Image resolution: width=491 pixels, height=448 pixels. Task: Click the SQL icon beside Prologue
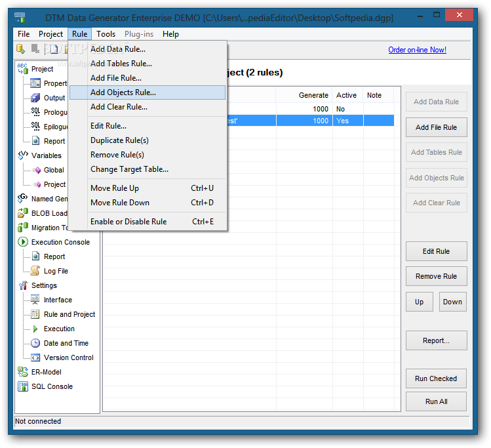(x=35, y=112)
